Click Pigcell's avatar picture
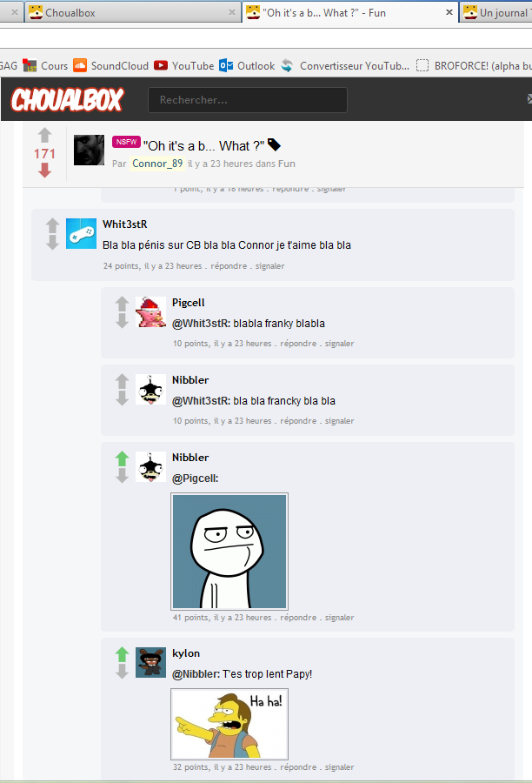This screenshot has width=532, height=783. tap(150, 312)
